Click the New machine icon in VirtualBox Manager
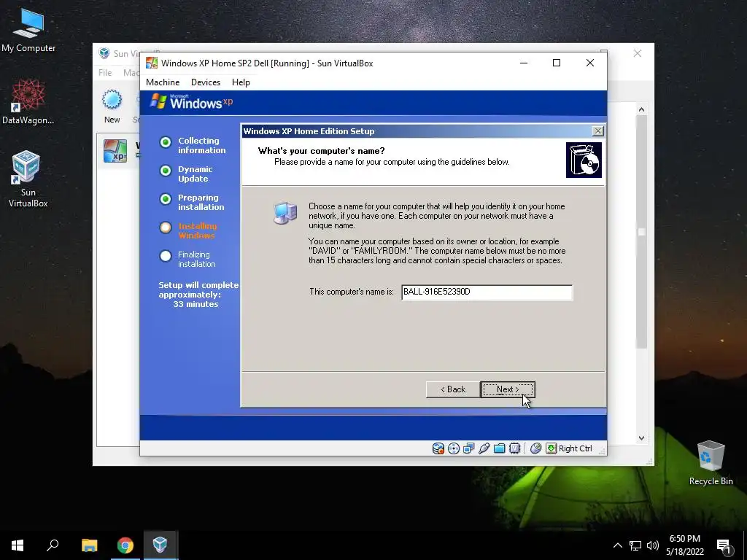 pyautogui.click(x=112, y=101)
